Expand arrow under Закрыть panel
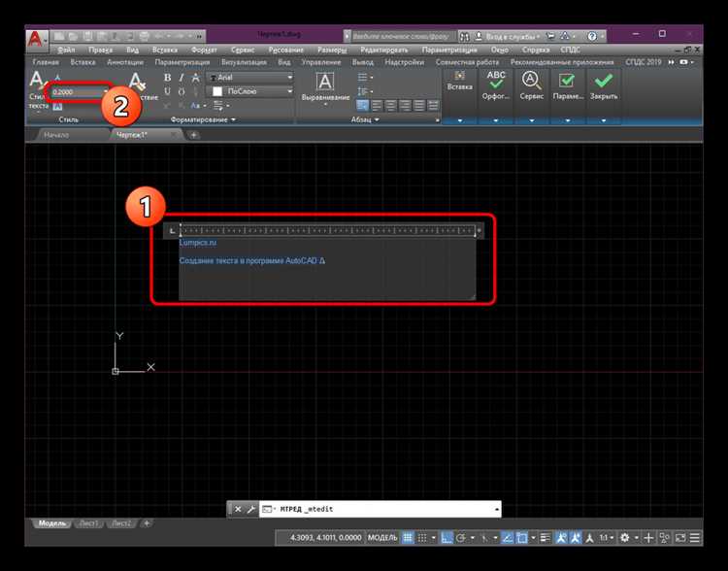The height and width of the screenshot is (571, 728). coord(603,120)
